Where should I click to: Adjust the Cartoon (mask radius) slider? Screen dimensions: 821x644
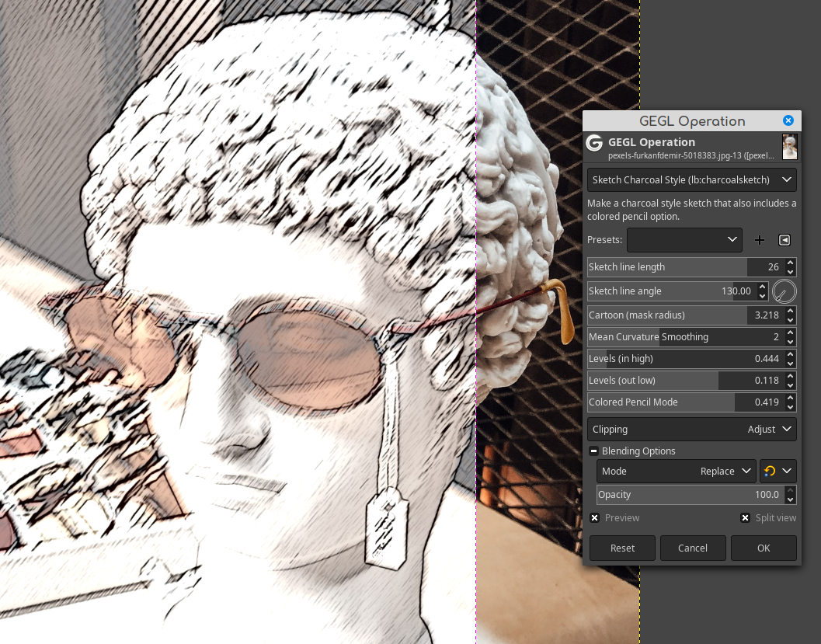[x=685, y=315]
